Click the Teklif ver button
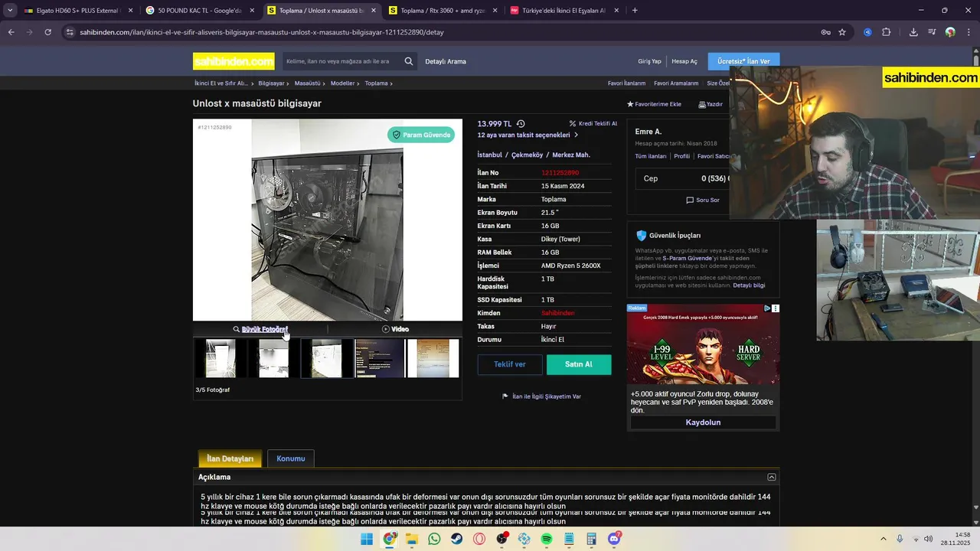 click(x=510, y=364)
